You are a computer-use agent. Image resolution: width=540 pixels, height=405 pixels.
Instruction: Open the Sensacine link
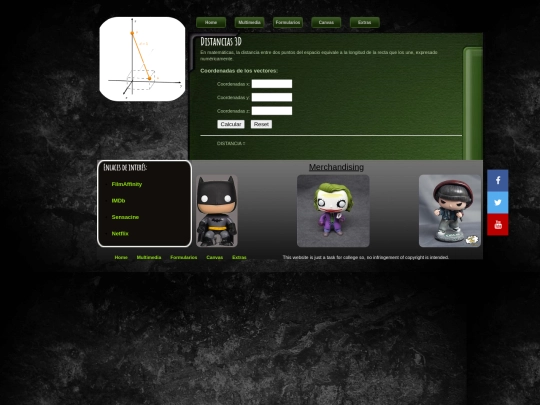125,217
